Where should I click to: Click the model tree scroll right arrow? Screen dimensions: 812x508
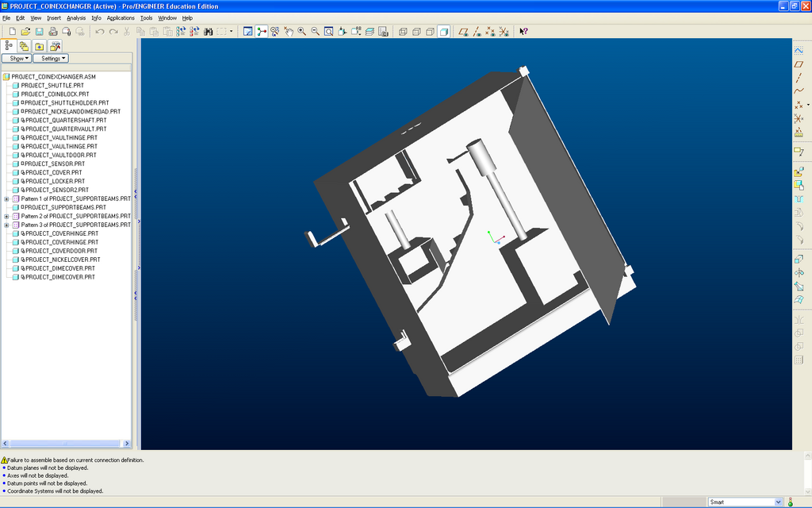(x=127, y=444)
